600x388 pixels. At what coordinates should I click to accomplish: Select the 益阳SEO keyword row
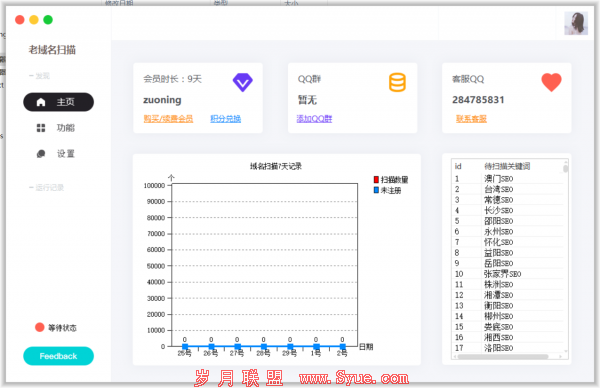tap(507, 253)
